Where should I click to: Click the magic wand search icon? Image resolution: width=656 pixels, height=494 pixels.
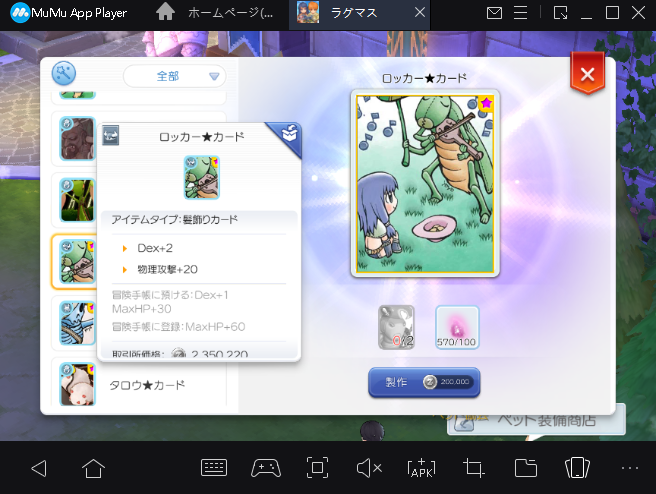64,74
